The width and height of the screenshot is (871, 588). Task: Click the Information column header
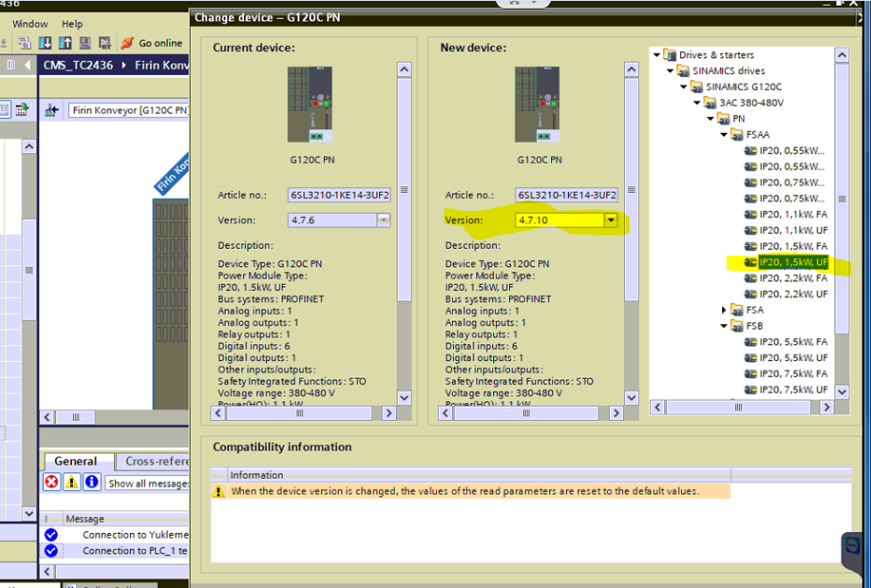pyautogui.click(x=479, y=475)
